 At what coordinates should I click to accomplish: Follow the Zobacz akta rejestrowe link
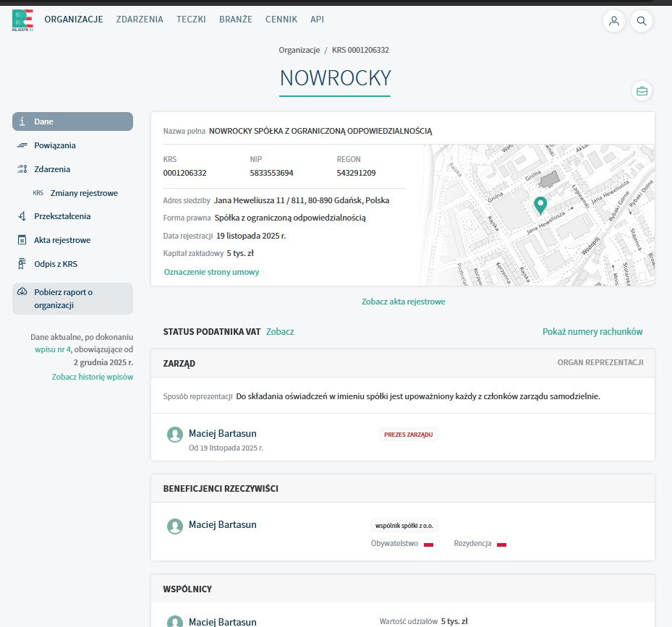click(x=404, y=302)
